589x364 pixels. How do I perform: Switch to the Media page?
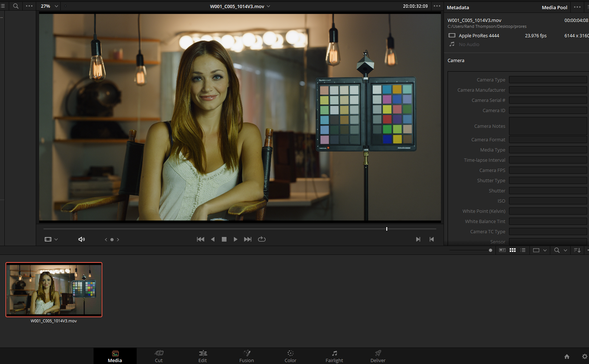115,356
